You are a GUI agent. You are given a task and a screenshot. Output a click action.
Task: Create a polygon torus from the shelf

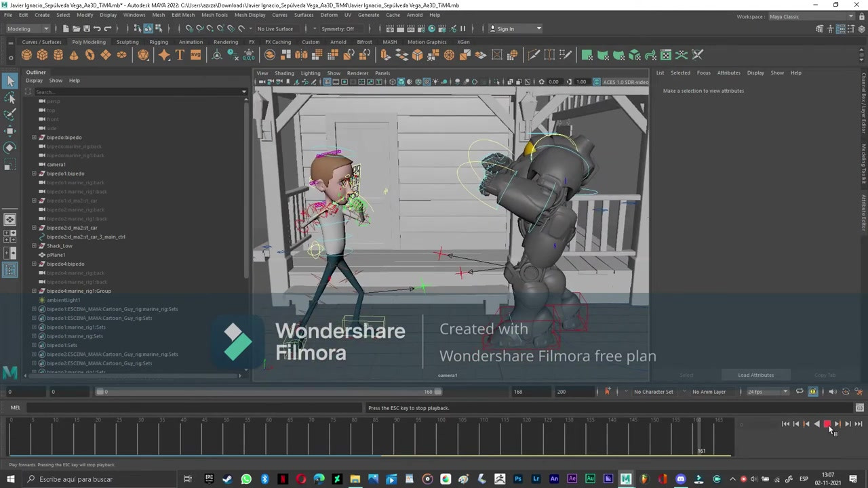(x=90, y=55)
